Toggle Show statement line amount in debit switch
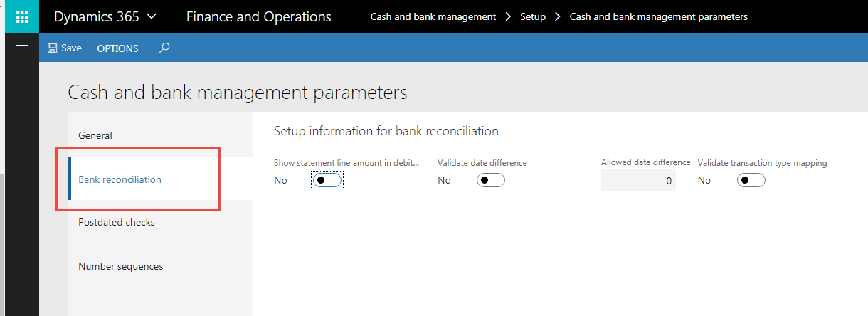Viewport: 868px width, 316px height. [x=327, y=181]
